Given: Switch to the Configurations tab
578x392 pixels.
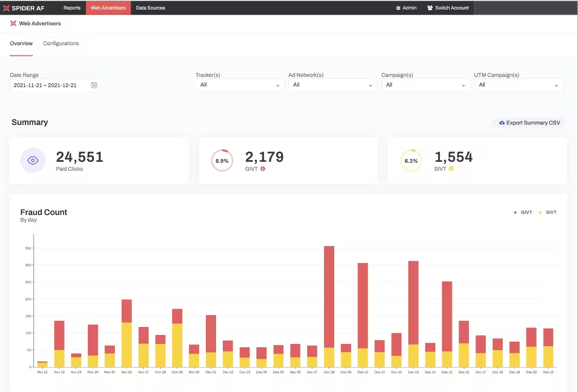Looking at the screenshot, I should tap(61, 44).
